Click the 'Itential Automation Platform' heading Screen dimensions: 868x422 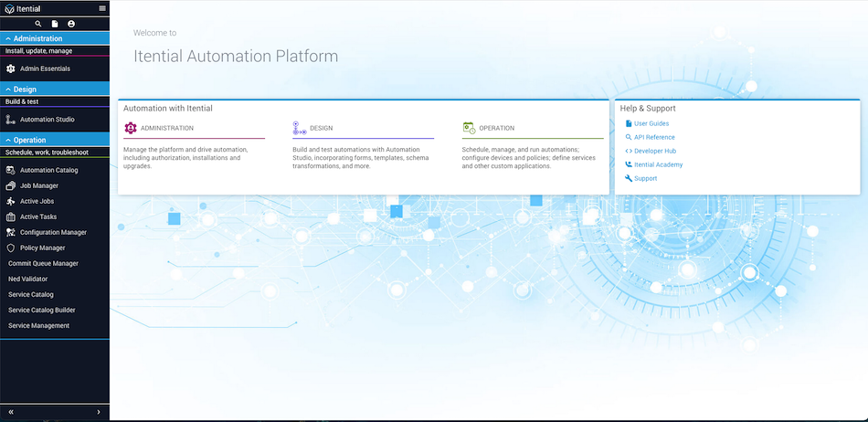(236, 57)
